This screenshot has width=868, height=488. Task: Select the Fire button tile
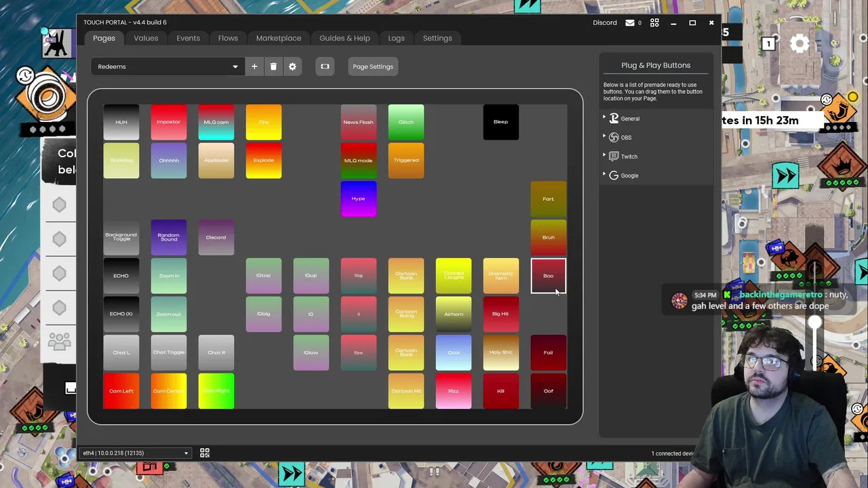click(x=264, y=122)
